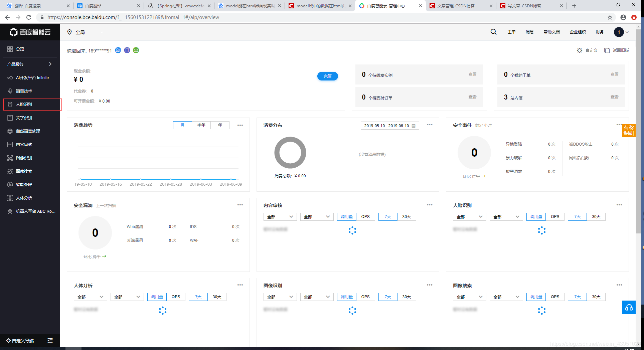
Task: Collapse the sidebar with bottom menu icon
Action: pos(50,340)
